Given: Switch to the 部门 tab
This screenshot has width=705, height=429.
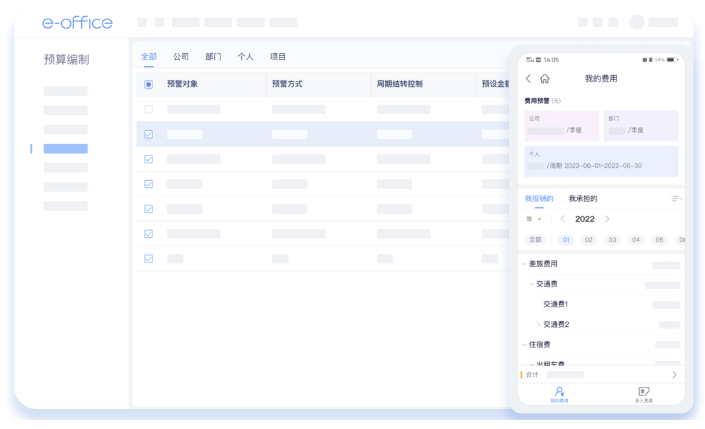Looking at the screenshot, I should (x=213, y=57).
